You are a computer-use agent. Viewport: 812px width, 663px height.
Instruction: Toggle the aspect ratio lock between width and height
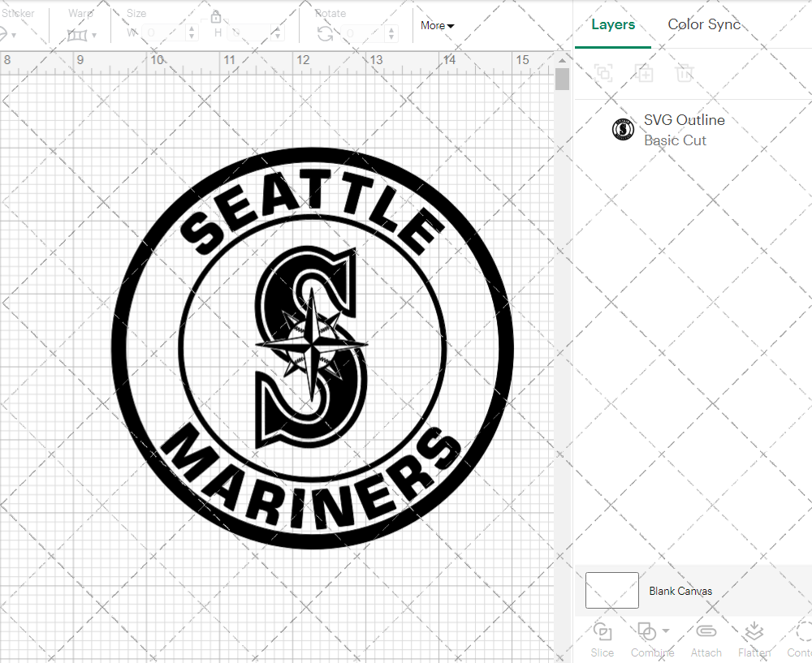click(216, 16)
